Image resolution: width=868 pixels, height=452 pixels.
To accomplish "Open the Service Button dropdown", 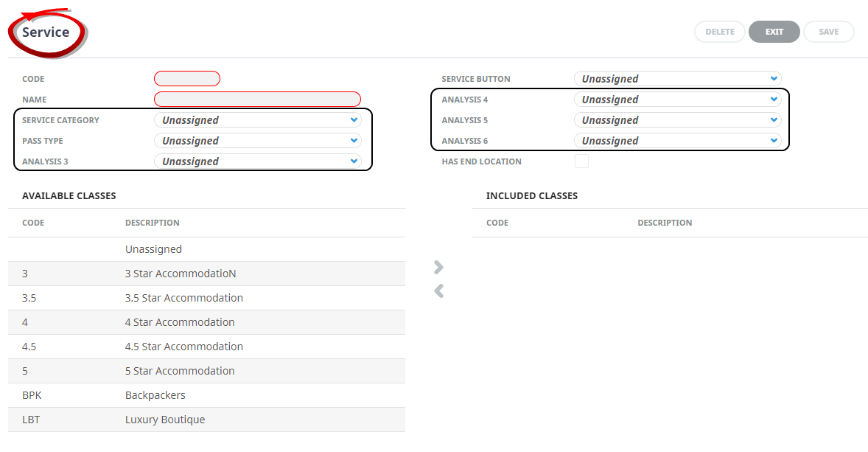I will click(x=677, y=79).
